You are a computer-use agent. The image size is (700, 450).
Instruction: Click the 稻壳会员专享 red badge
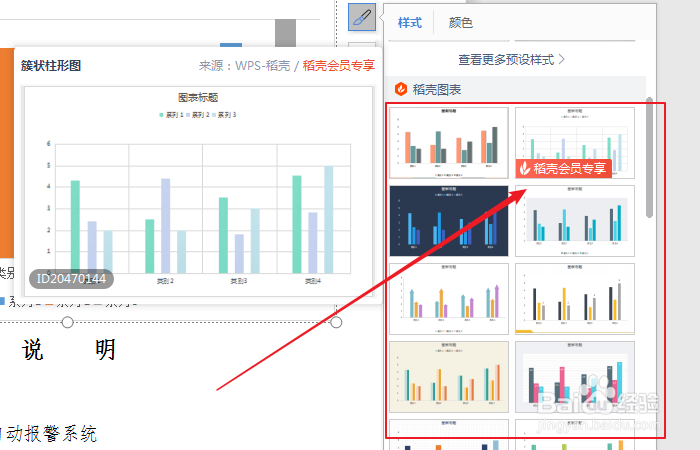point(563,168)
